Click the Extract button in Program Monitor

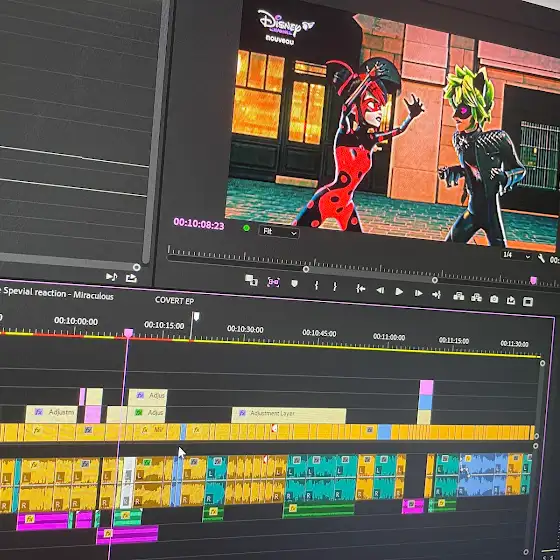click(476, 298)
